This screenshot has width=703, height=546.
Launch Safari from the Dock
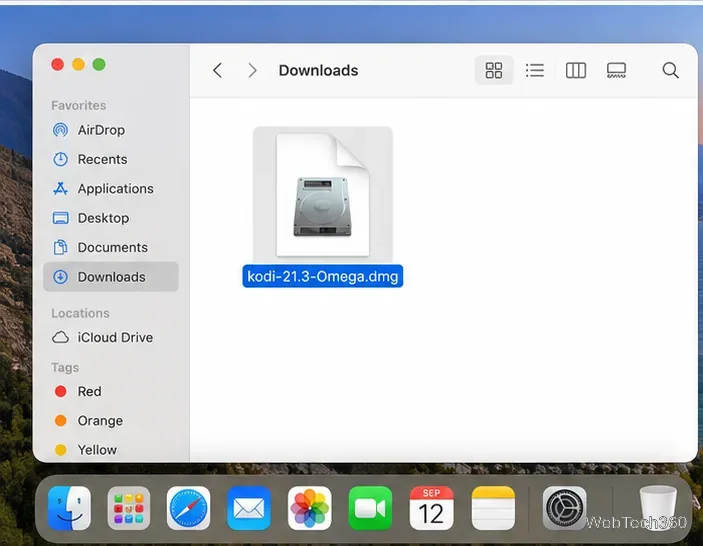(x=189, y=508)
